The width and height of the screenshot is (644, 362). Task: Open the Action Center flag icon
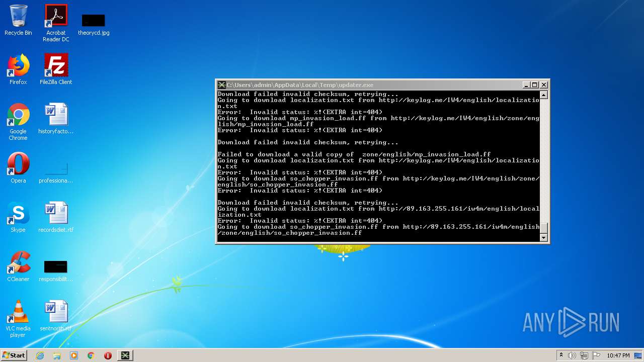[596, 355]
